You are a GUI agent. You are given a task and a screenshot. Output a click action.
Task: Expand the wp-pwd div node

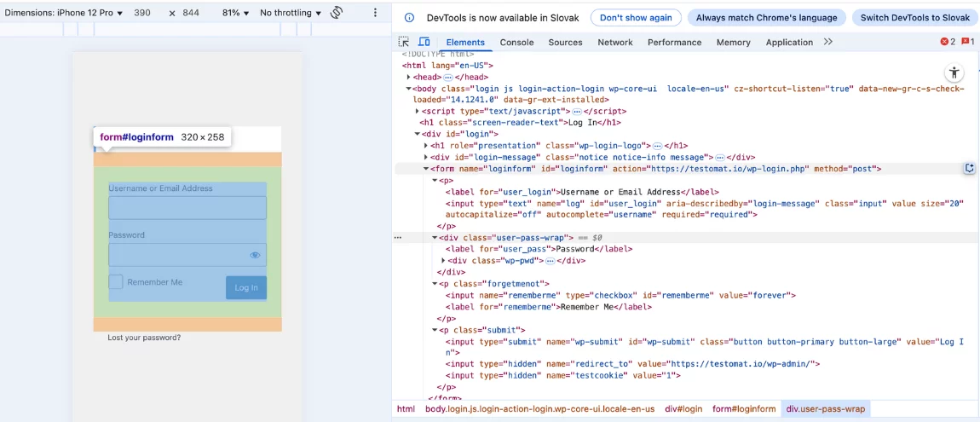pyautogui.click(x=444, y=260)
